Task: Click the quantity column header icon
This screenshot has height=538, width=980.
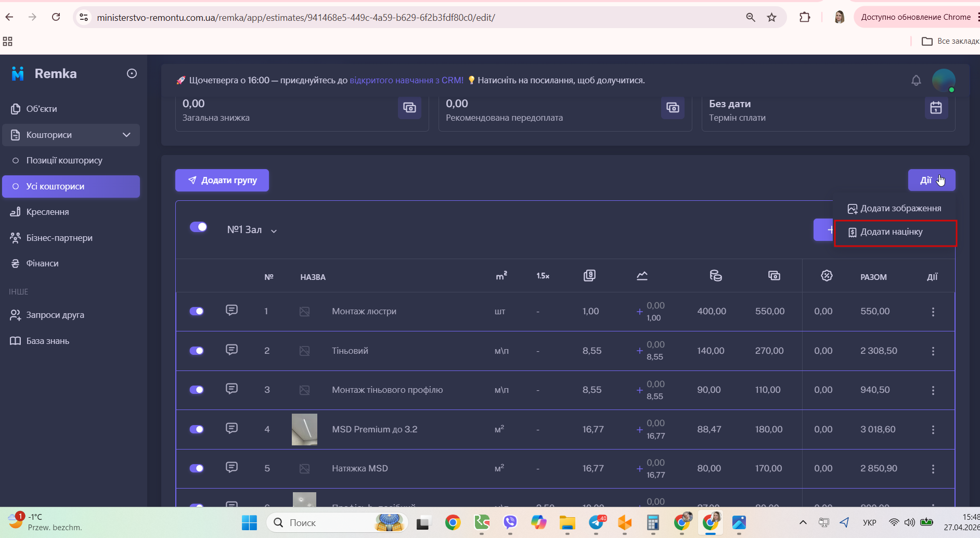Action: [589, 276]
